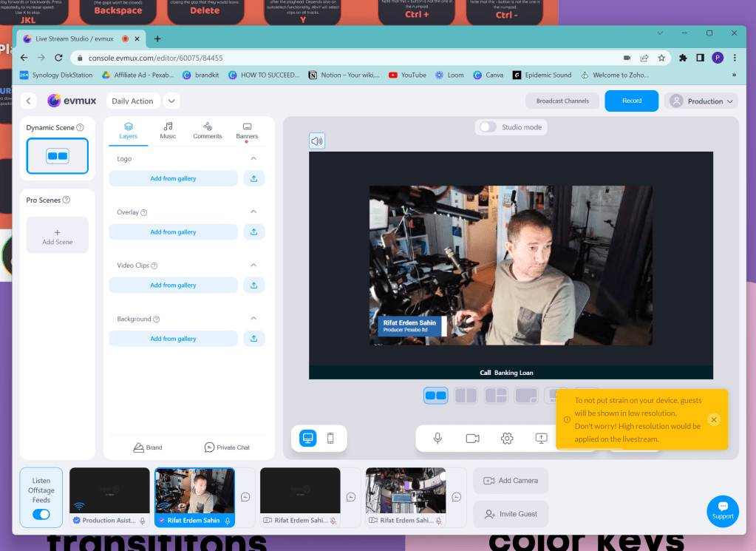756x551 pixels.
Task: Collapse the Overlay section
Action: click(x=253, y=212)
